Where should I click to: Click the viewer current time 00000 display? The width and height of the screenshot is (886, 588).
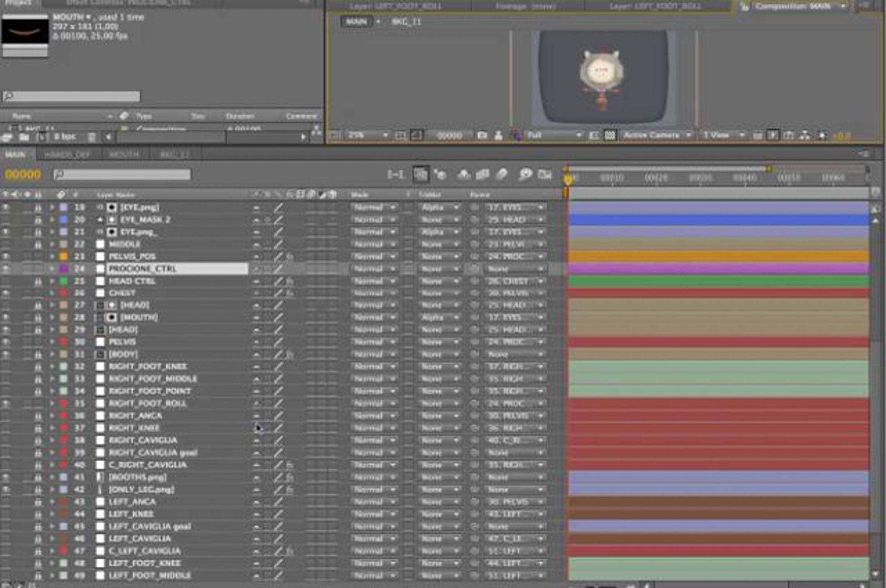click(450, 135)
